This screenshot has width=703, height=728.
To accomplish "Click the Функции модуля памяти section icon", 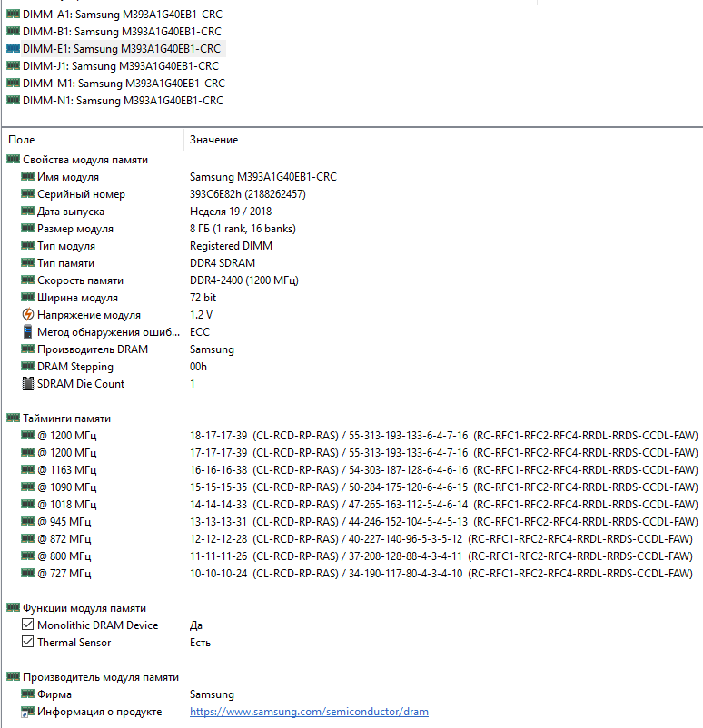I will pos(13,607).
